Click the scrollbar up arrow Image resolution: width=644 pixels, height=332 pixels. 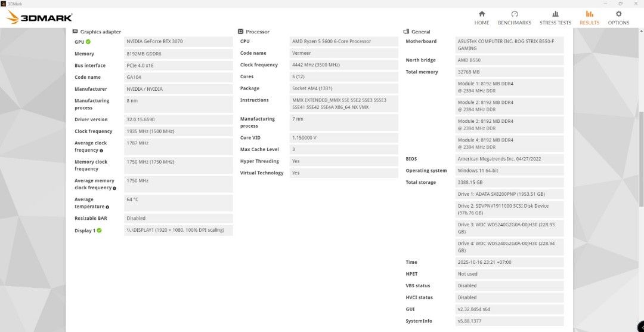click(x=641, y=30)
